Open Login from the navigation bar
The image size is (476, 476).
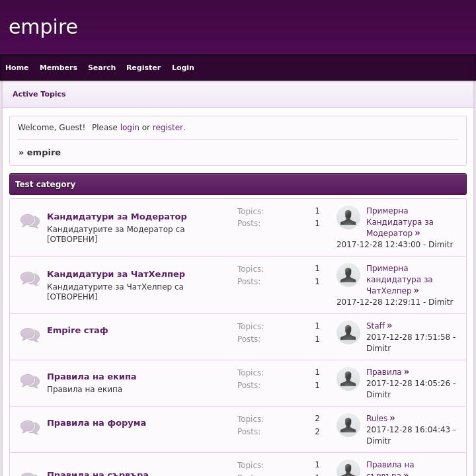tap(183, 67)
